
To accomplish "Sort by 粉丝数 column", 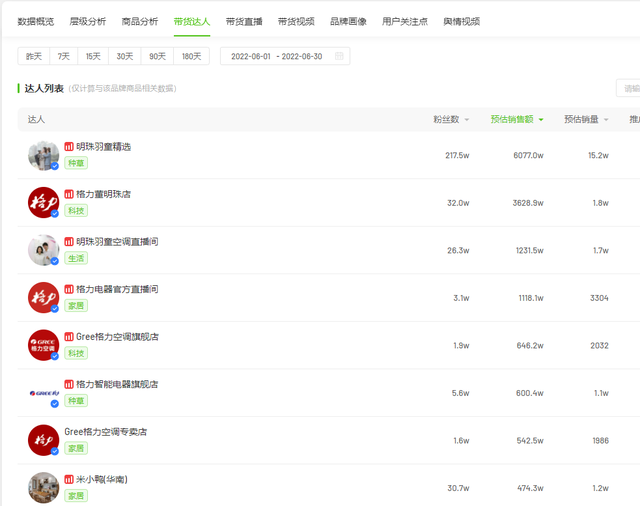I will [451, 119].
